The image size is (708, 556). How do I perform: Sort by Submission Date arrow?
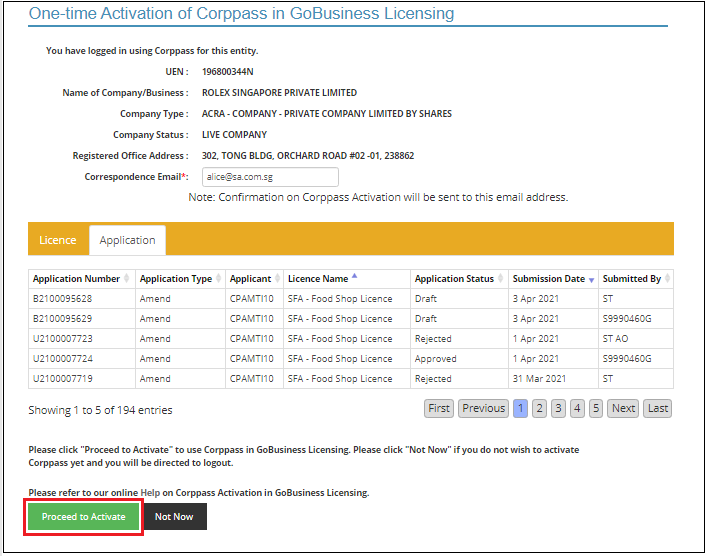point(591,280)
